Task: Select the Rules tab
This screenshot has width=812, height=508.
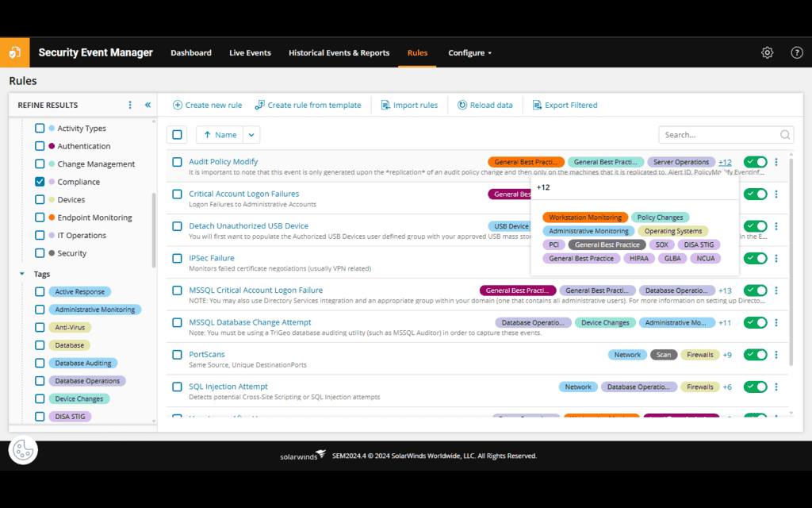Action: [417, 52]
